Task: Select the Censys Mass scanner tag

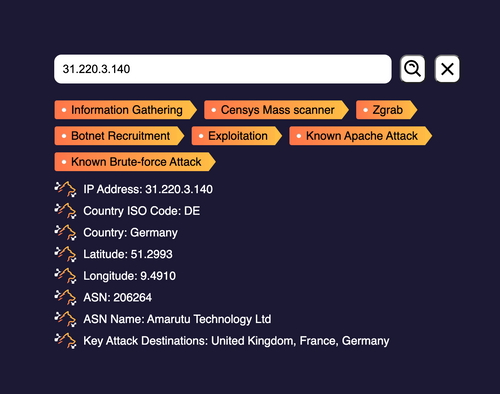Action: point(276,110)
